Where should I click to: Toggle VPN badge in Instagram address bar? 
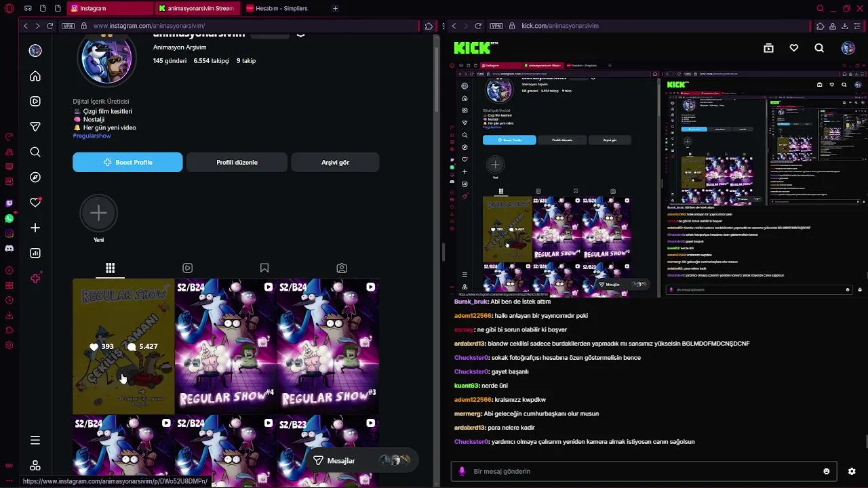[x=68, y=26]
